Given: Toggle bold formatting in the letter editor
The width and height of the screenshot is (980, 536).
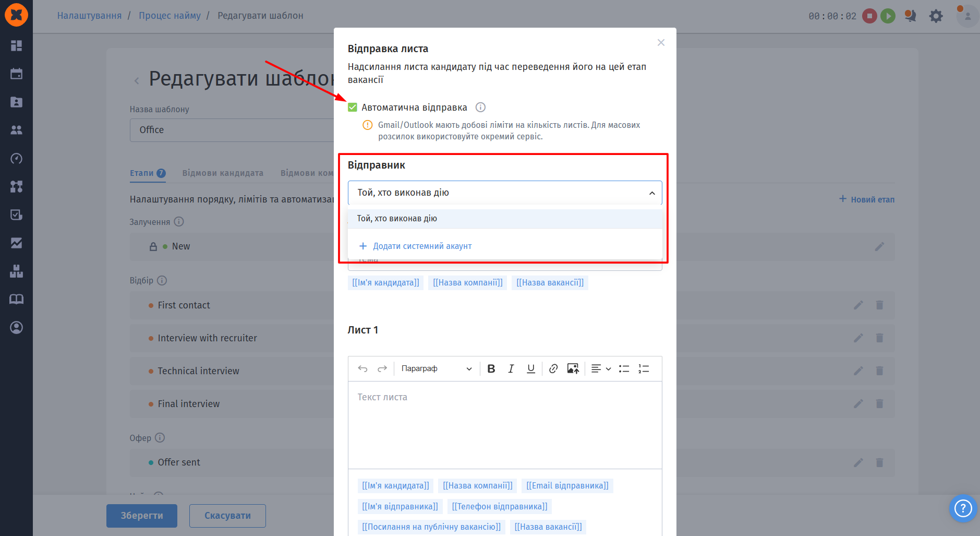Looking at the screenshot, I should 491,369.
